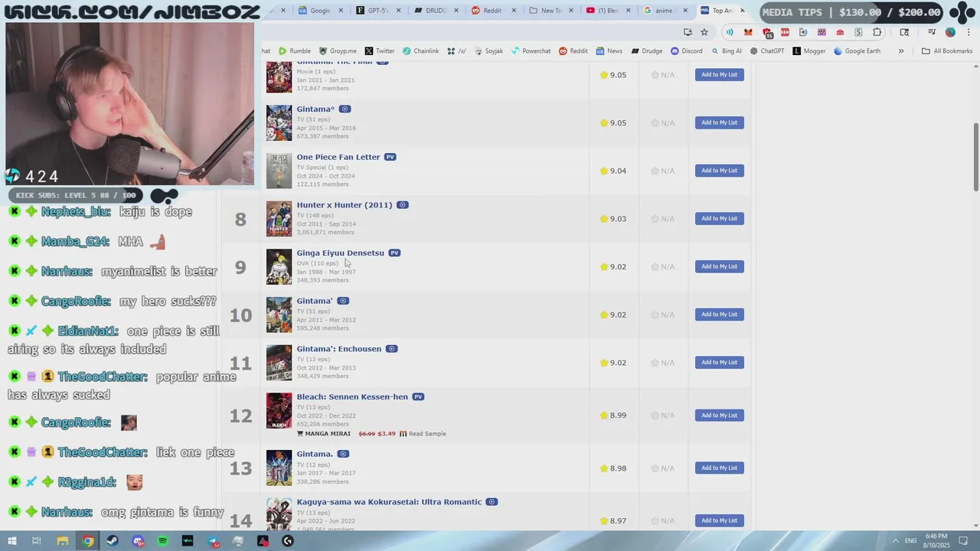This screenshot has width=980, height=551.
Task: Add One Piece Fan Letter to list
Action: tap(720, 171)
